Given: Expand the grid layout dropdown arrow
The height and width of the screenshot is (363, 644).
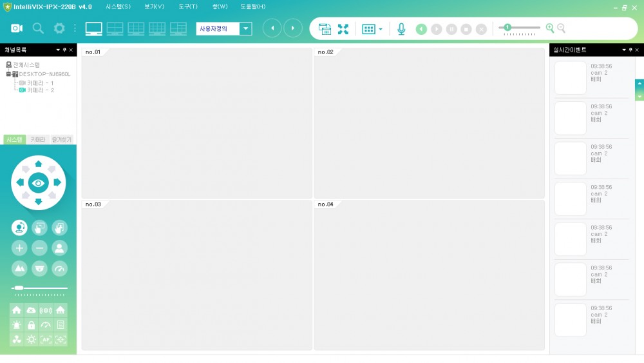Looking at the screenshot, I should [381, 30].
